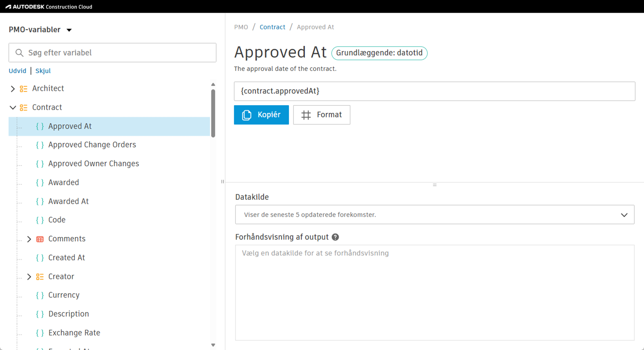644x350 pixels.
Task: Click the Architect group icon
Action: coord(24,89)
